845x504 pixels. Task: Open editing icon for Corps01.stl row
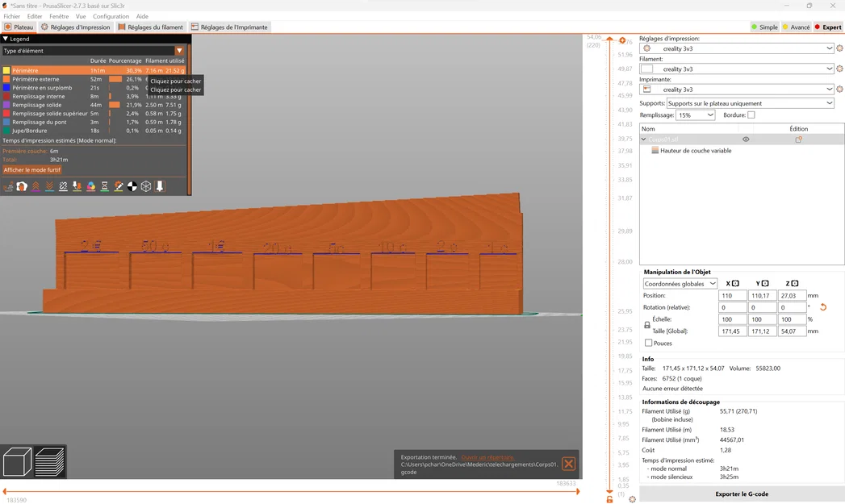(799, 140)
